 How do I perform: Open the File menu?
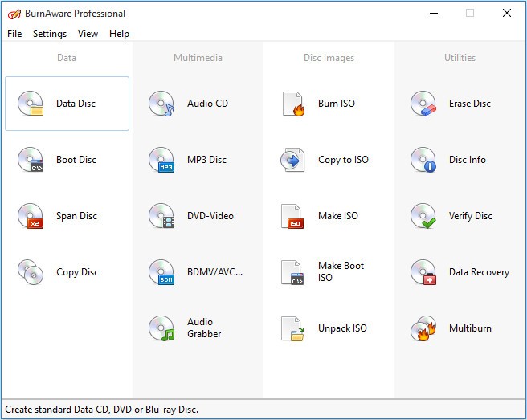[14, 34]
